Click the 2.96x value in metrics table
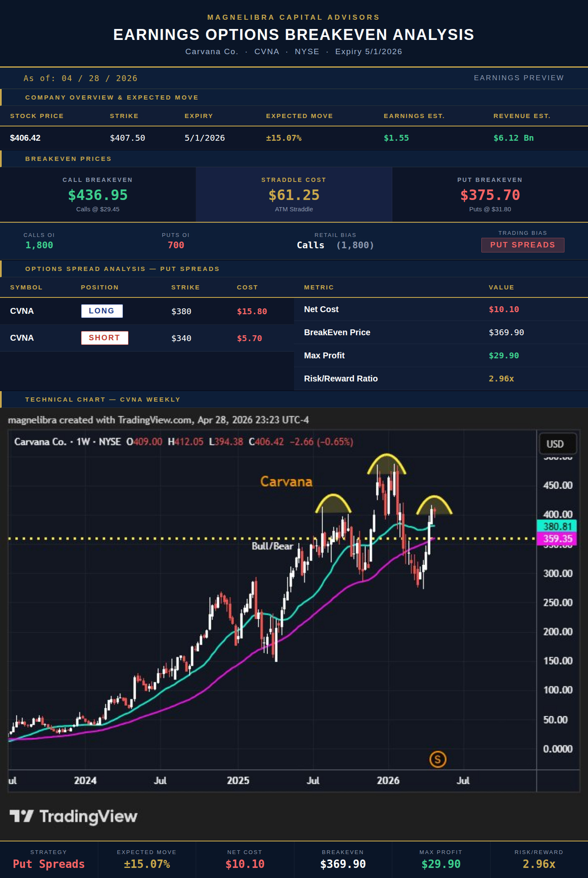The width and height of the screenshot is (588, 878). pos(501,379)
